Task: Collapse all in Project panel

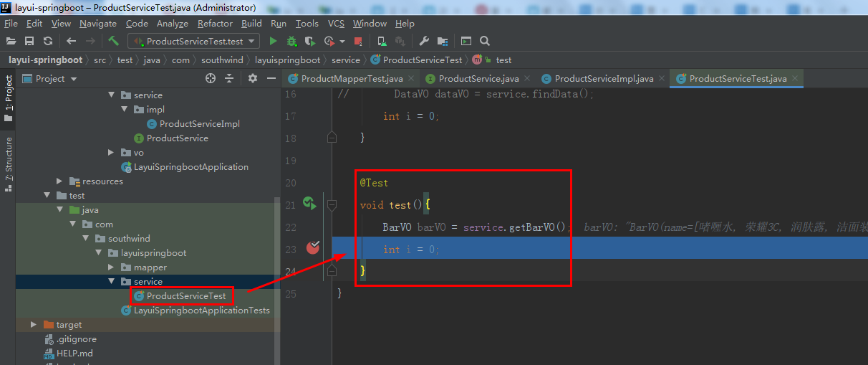Action: pyautogui.click(x=229, y=78)
